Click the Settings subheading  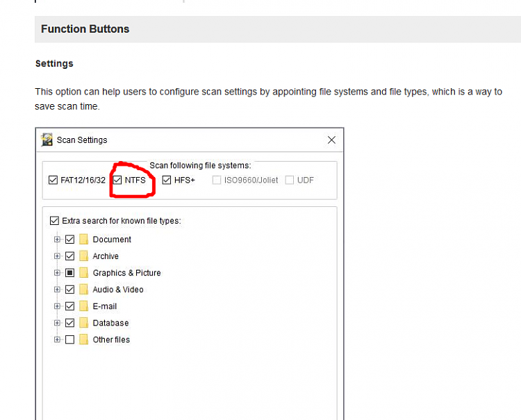pyautogui.click(x=54, y=63)
